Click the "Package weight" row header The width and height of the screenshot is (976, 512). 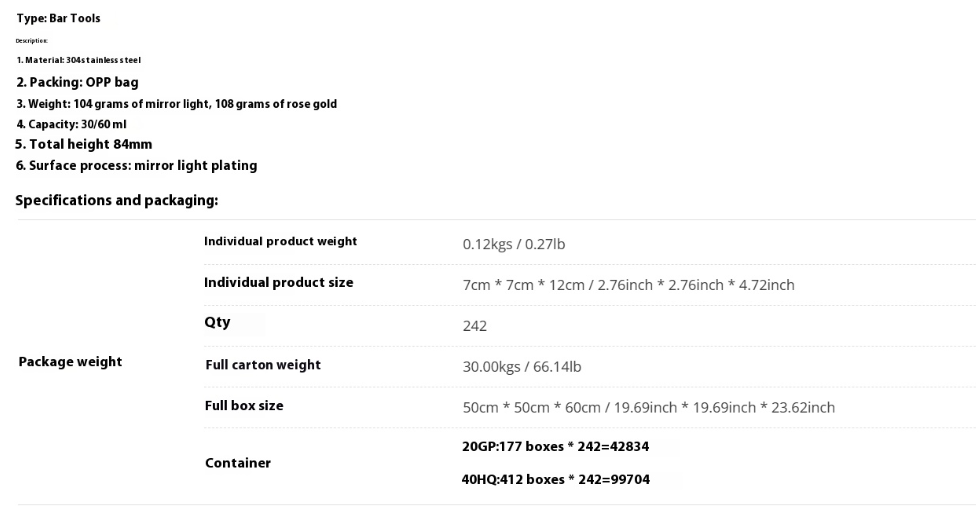tap(70, 362)
